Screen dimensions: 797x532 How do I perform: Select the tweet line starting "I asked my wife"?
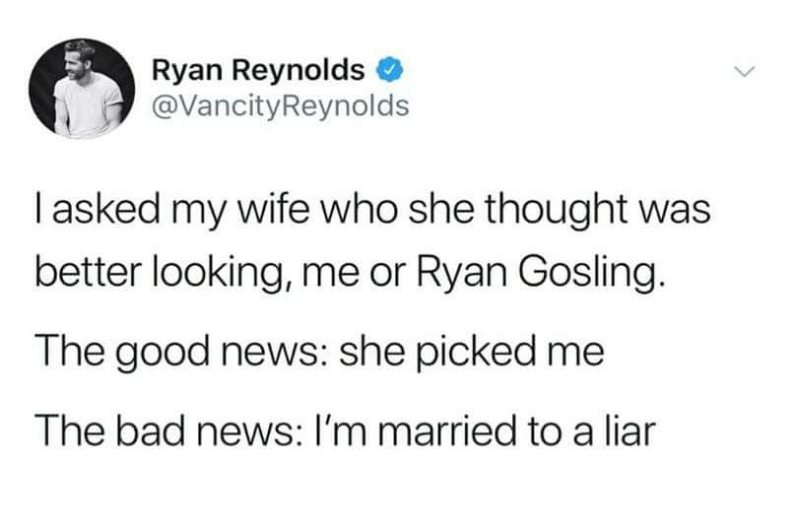(x=372, y=209)
